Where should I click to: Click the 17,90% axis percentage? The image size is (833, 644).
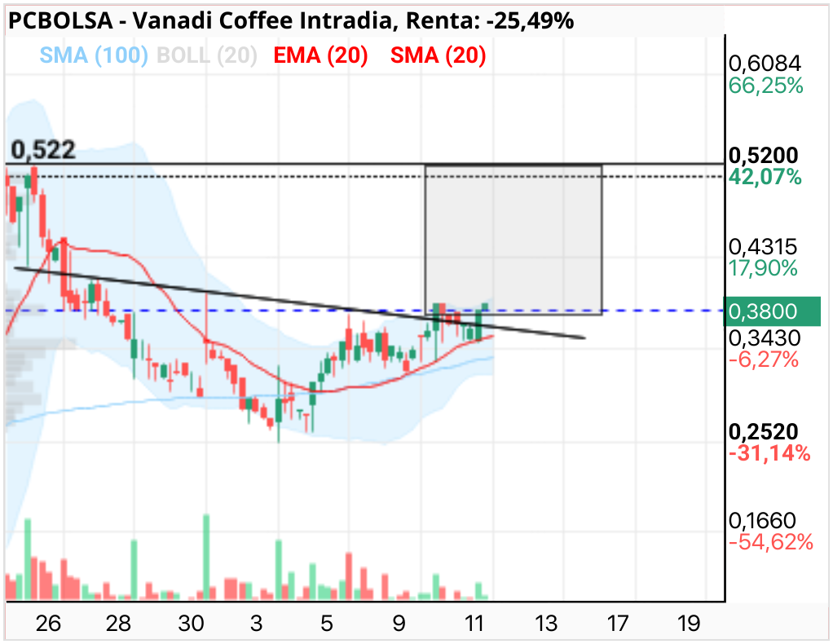tap(763, 268)
